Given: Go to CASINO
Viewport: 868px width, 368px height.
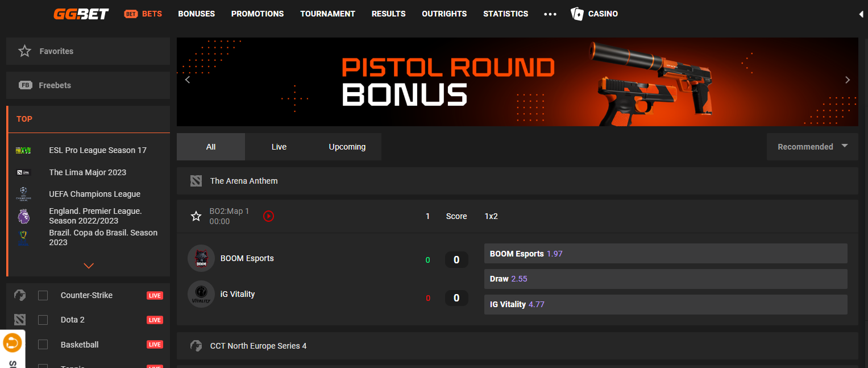Looking at the screenshot, I should [603, 14].
